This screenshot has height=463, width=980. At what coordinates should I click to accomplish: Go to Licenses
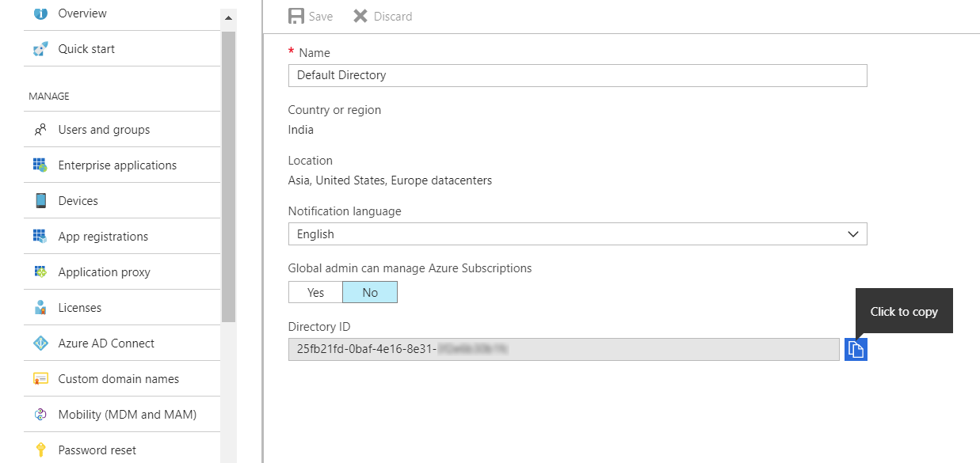point(122,308)
